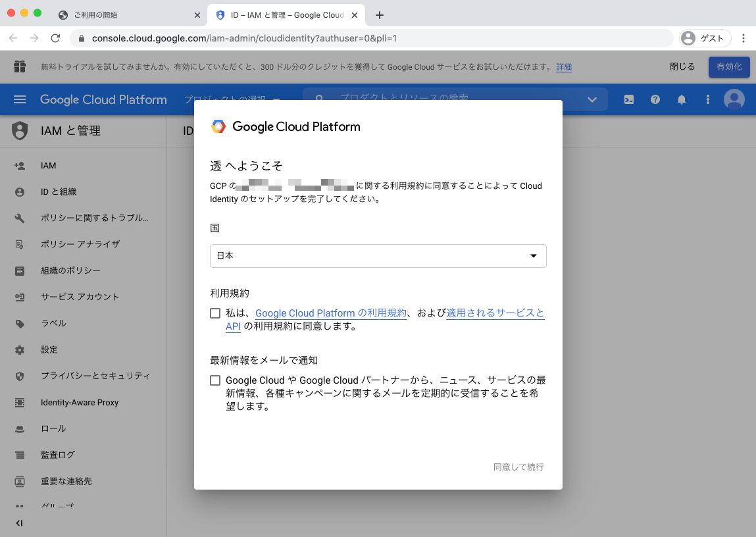Click the ロール hat icon
Viewport: 756px width, 537px height.
pos(20,428)
